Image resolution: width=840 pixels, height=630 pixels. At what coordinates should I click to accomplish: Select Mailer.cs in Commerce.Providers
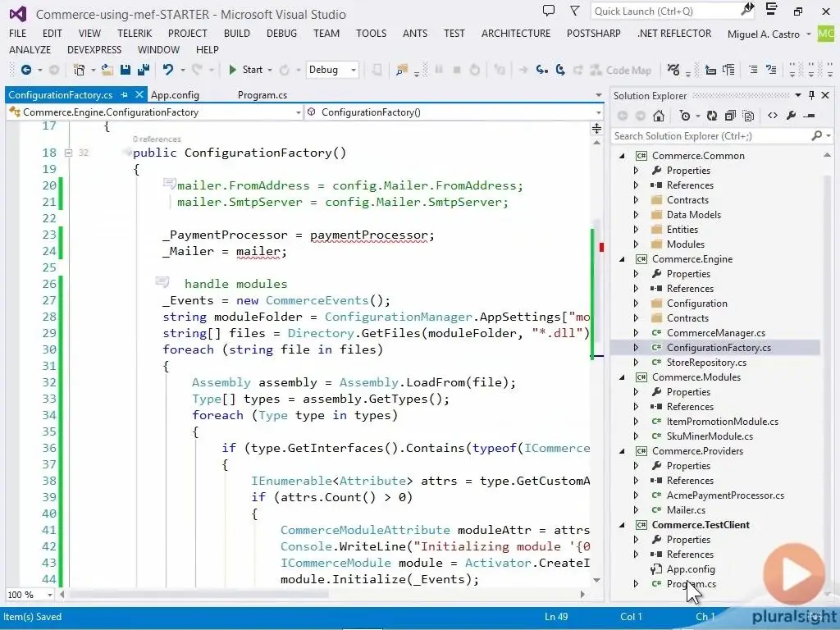686,510
